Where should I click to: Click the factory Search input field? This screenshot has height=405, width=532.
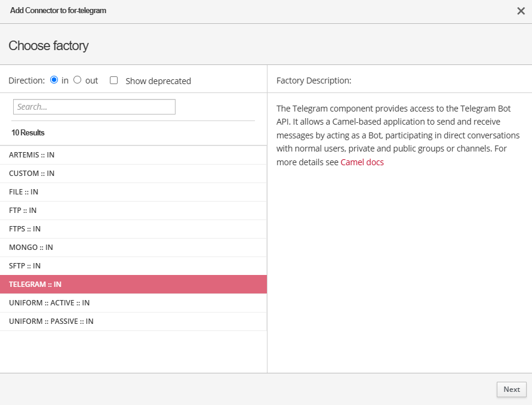click(94, 107)
